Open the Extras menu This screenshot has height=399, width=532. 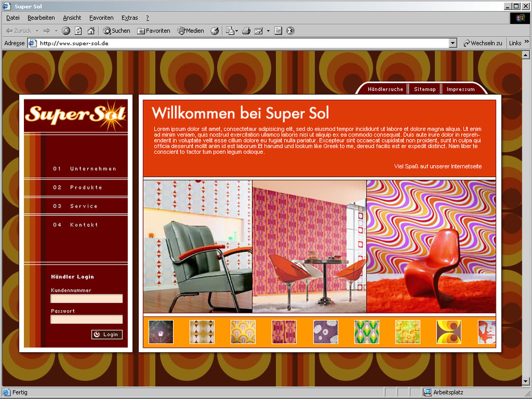[x=130, y=18]
